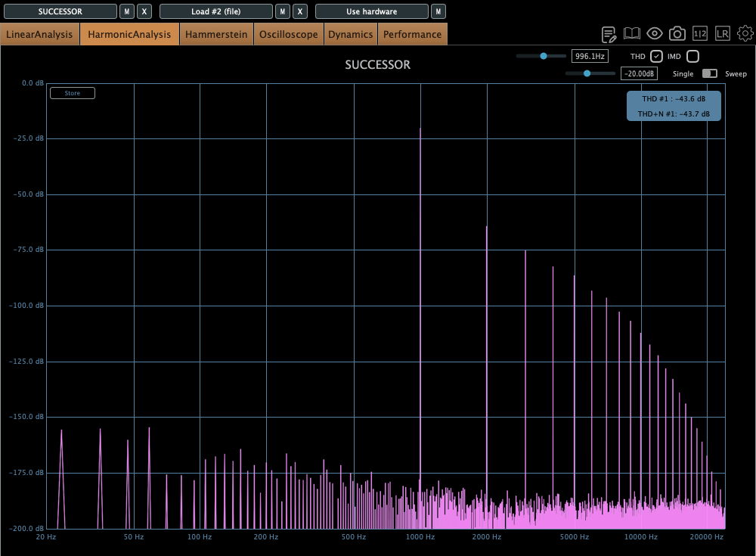Click the eye view icon

coord(655,34)
